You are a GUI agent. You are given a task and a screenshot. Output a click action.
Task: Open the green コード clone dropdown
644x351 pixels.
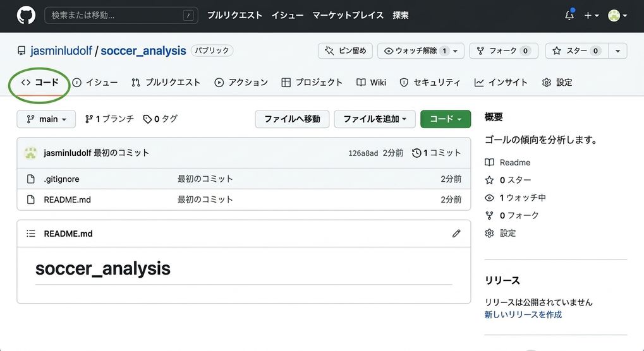pyautogui.click(x=446, y=119)
